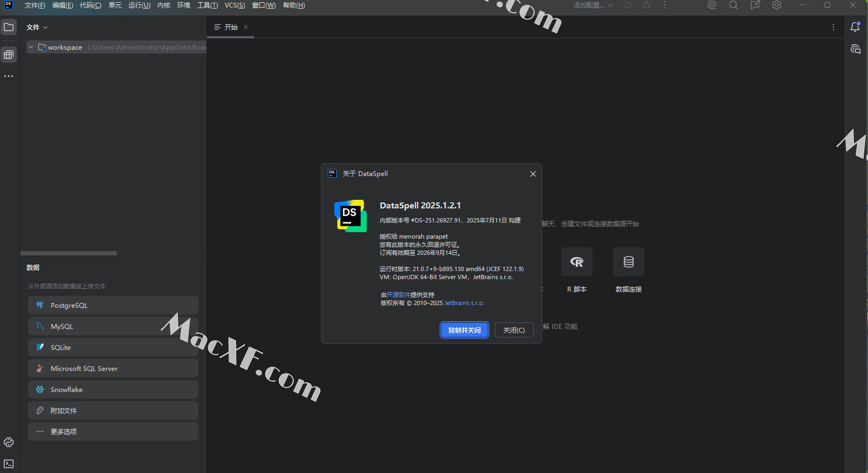
Task: Click the Debug bug icon in toolbar
Action: pyautogui.click(x=647, y=5)
